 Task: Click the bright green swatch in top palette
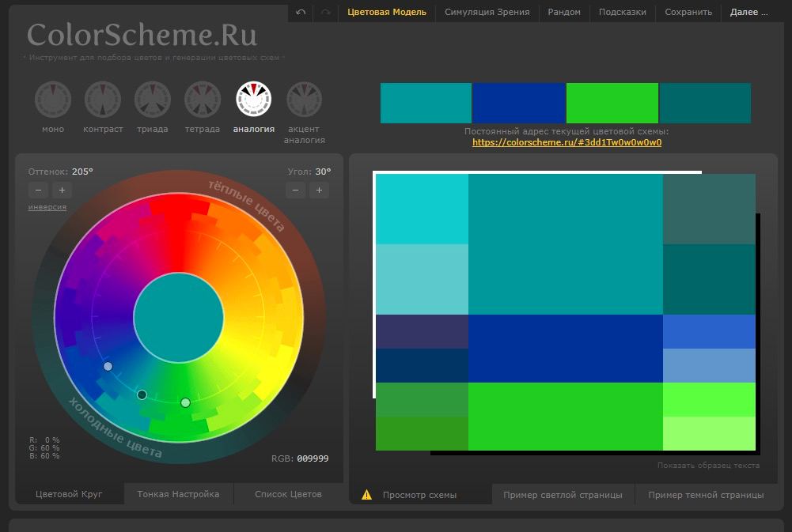[x=612, y=104]
